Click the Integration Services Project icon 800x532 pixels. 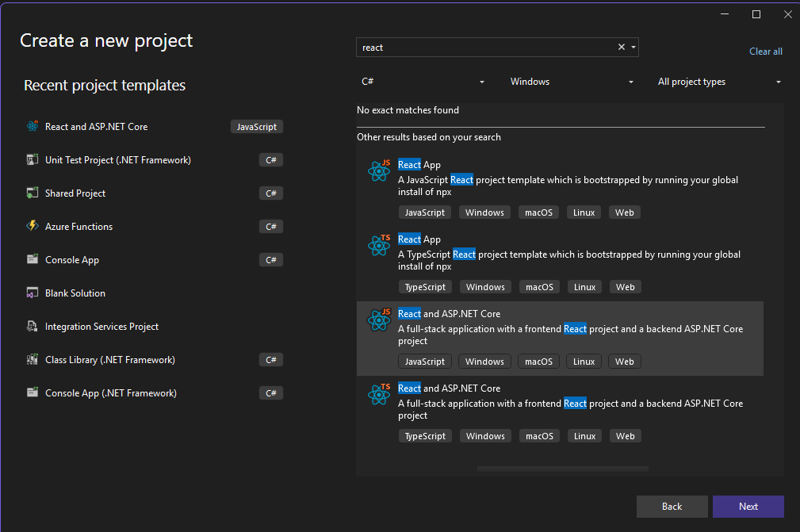point(33,326)
